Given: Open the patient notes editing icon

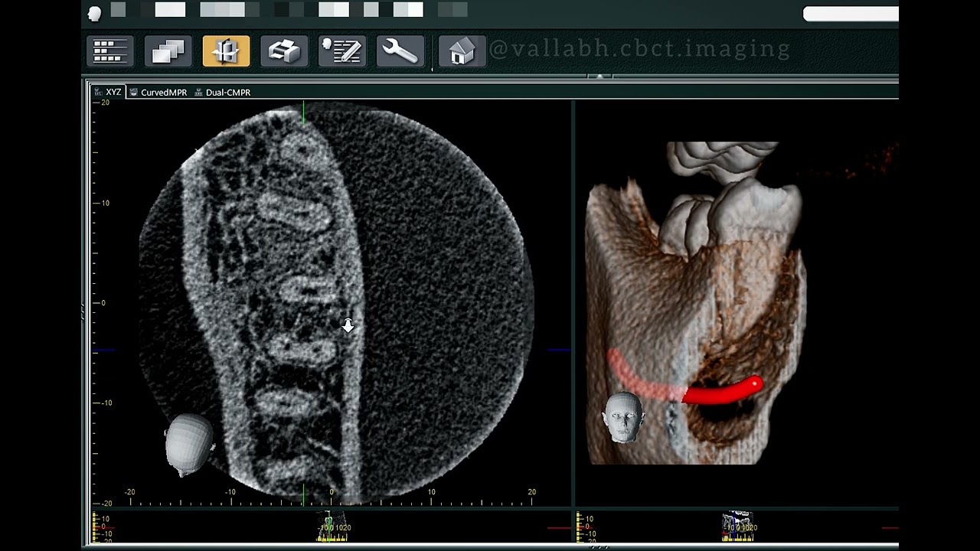Looking at the screenshot, I should [x=342, y=51].
